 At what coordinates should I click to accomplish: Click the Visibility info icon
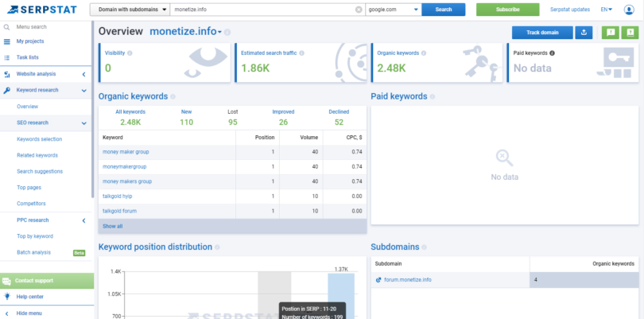pos(130,53)
